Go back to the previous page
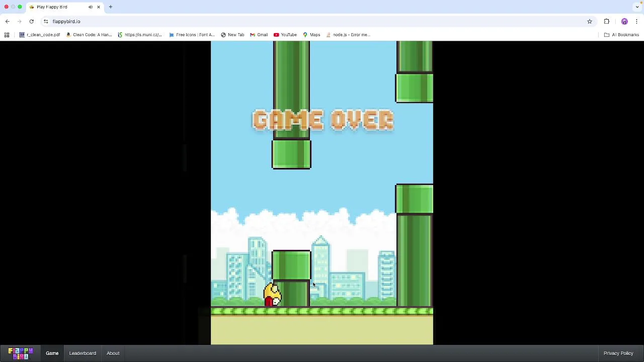 7,22
